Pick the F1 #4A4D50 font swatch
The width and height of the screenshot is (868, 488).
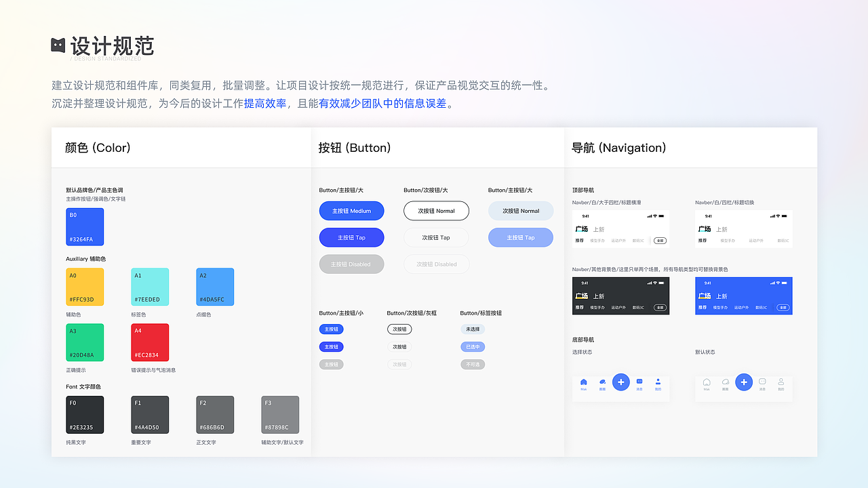150,415
